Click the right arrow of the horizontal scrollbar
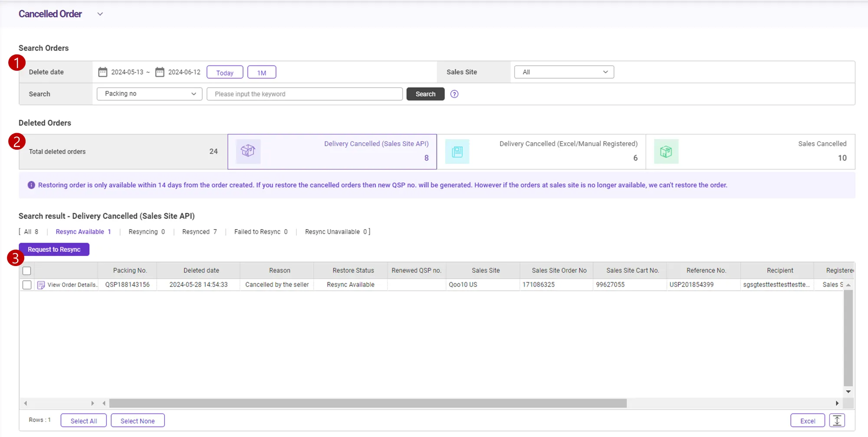The image size is (868, 437). [x=837, y=404]
